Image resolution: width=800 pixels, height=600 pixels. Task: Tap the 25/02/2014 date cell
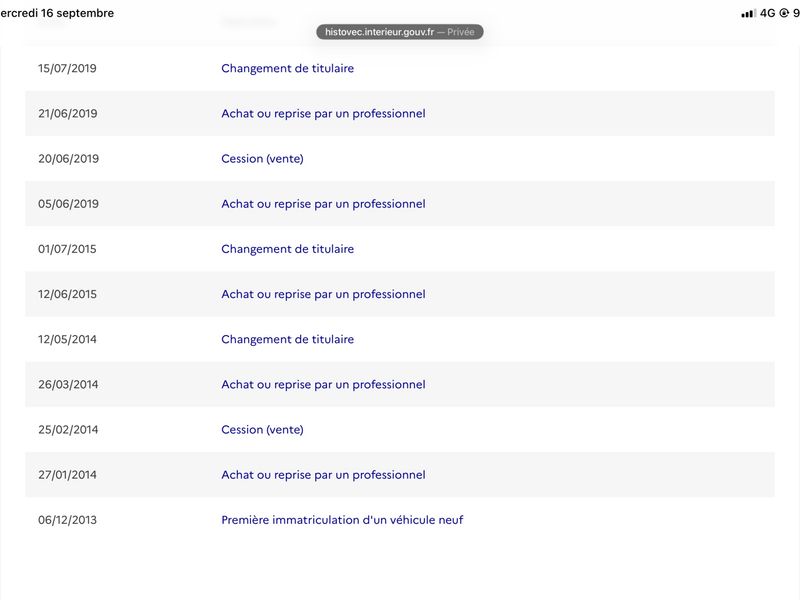68,430
